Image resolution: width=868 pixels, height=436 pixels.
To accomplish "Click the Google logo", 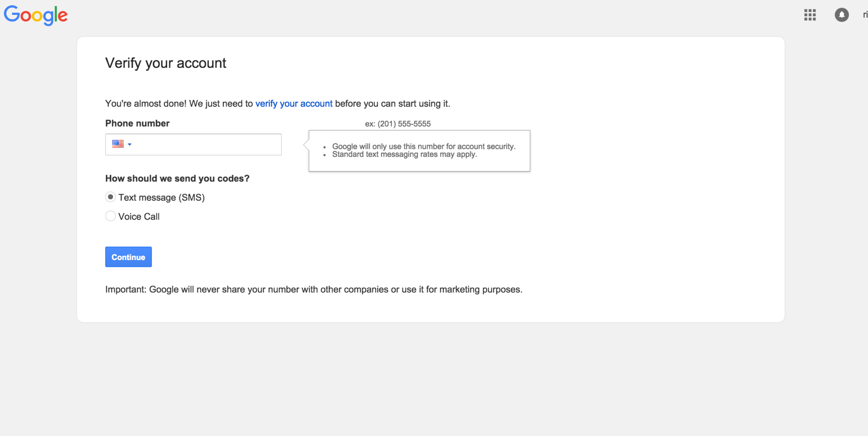I will (x=36, y=15).
